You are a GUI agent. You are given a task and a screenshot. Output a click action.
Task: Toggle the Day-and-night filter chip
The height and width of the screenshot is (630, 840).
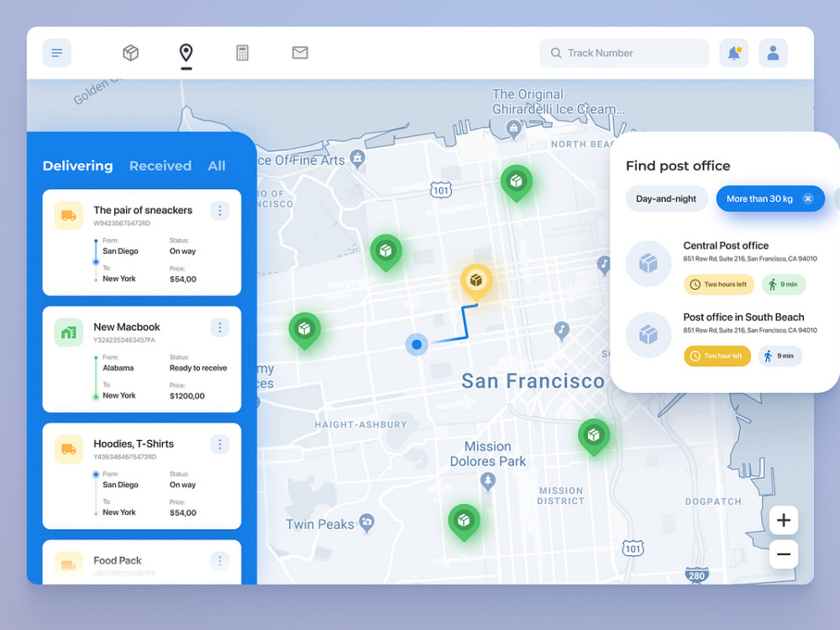coord(666,199)
